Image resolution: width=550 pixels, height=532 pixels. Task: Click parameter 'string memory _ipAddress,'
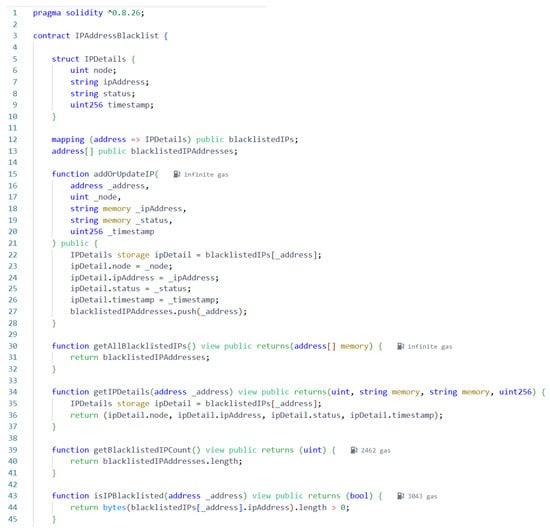pos(128,209)
